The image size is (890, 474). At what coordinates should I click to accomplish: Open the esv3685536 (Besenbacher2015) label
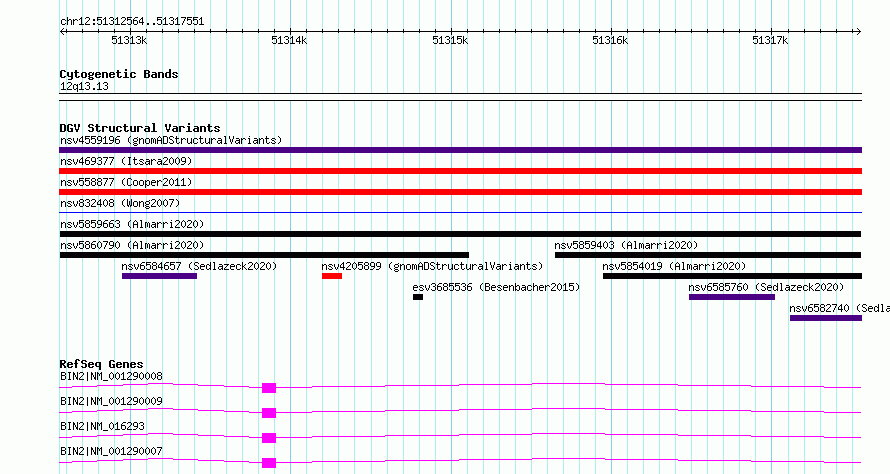coord(496,287)
